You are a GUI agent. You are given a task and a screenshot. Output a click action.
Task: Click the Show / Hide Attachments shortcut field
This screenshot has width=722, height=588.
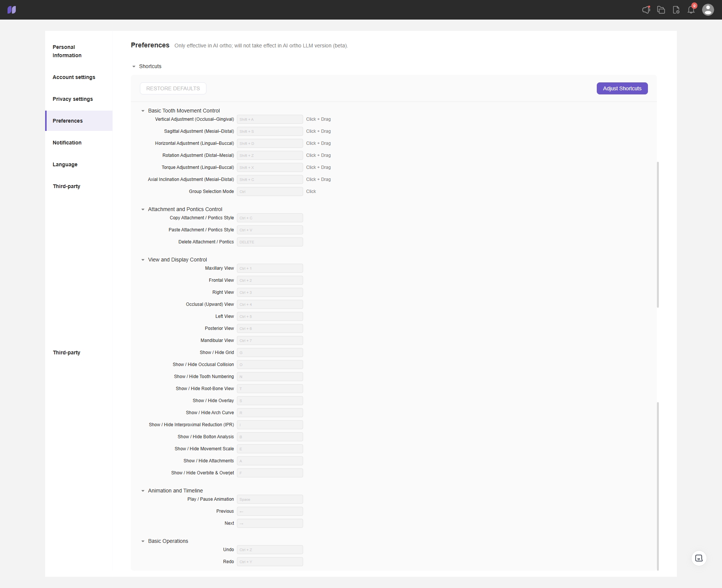coord(270,461)
